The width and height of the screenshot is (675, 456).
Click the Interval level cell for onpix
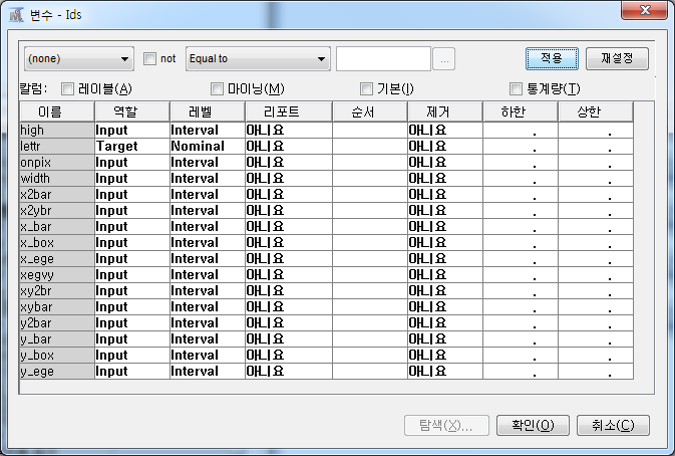point(207,162)
